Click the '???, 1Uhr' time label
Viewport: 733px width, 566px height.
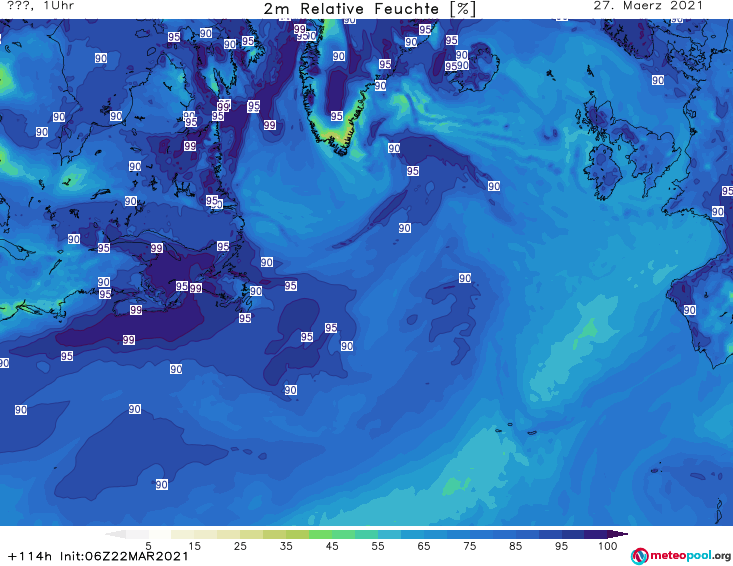click(x=41, y=6)
